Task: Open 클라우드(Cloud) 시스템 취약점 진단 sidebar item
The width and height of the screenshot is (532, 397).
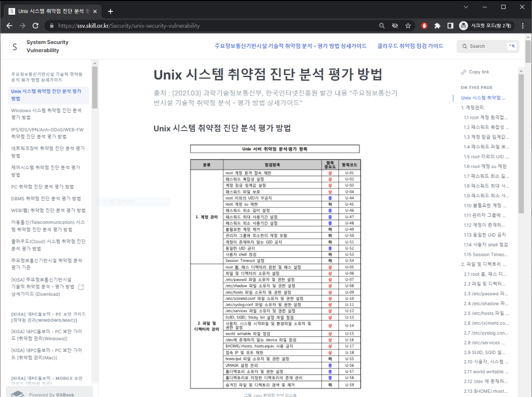Action: point(48,245)
